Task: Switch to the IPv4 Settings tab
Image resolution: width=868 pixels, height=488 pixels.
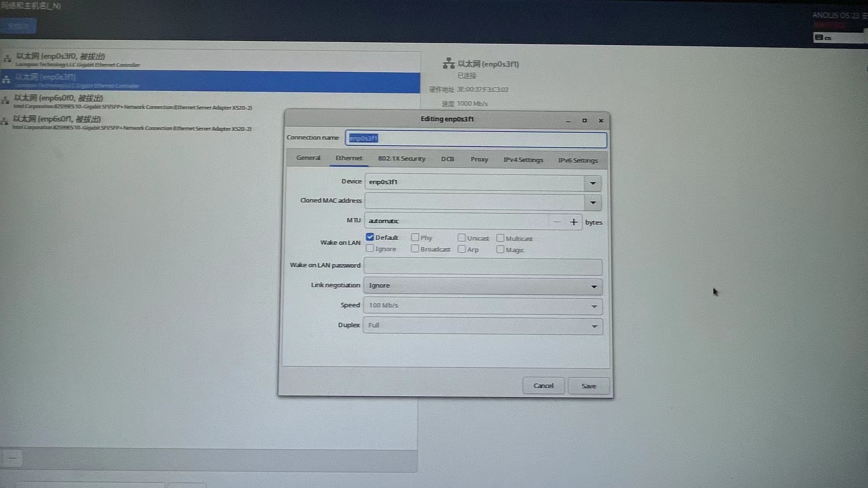Action: pyautogui.click(x=523, y=160)
